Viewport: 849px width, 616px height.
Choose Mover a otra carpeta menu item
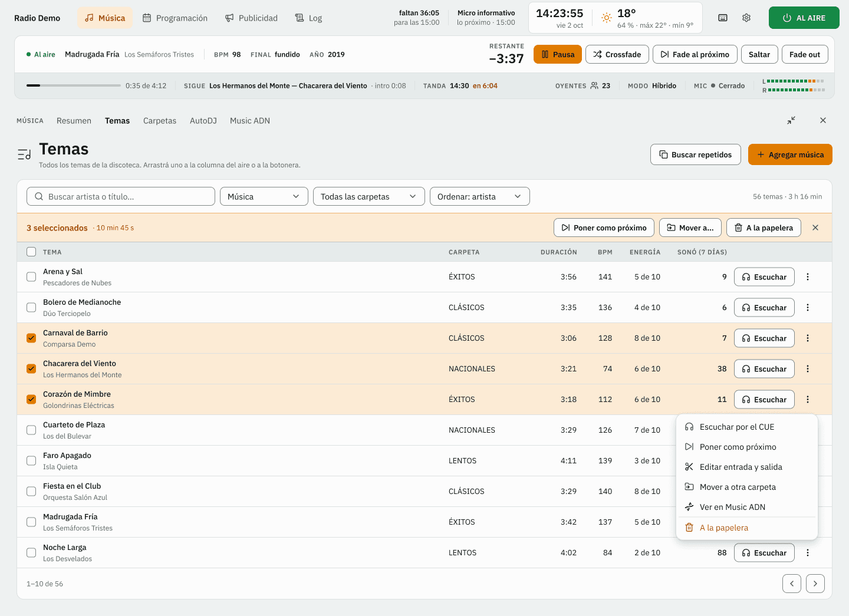(747, 487)
